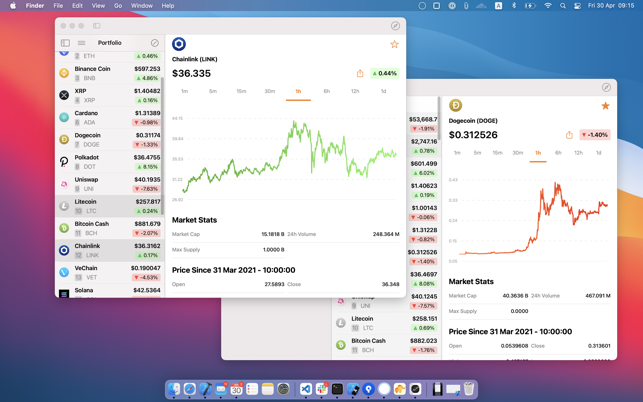The height and width of the screenshot is (402, 643).
Task: Click sidebar toggle icon in front window title bar
Action: click(x=97, y=26)
